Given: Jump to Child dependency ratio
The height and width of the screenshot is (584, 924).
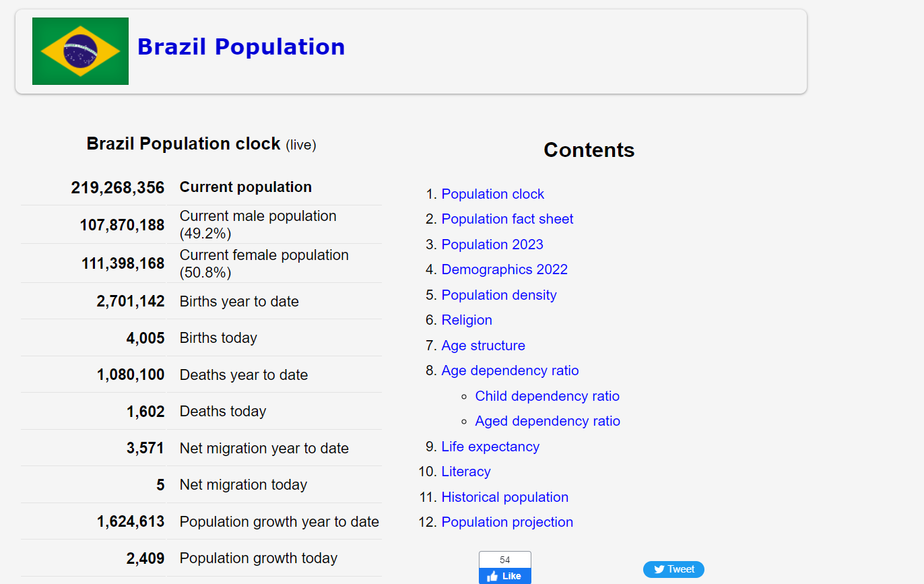Looking at the screenshot, I should (547, 396).
